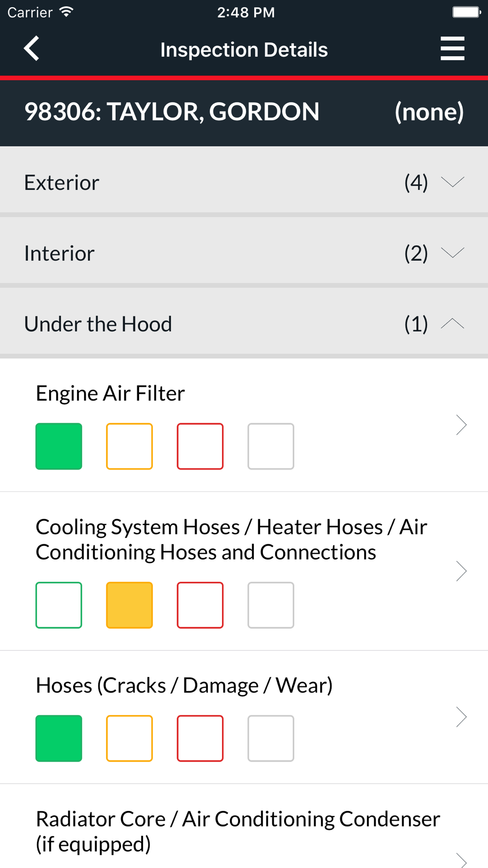Collapse the Under the Hood section
This screenshot has height=868, width=488.
click(452, 324)
